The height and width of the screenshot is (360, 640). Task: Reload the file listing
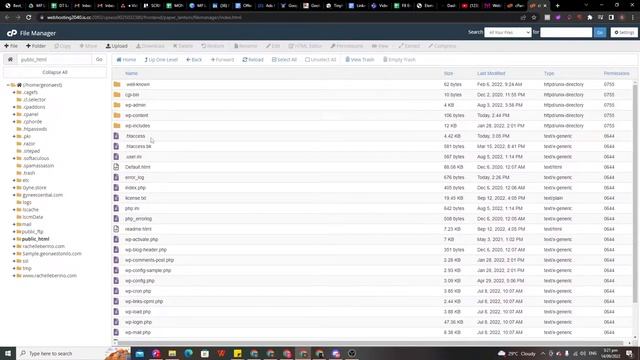click(253, 60)
